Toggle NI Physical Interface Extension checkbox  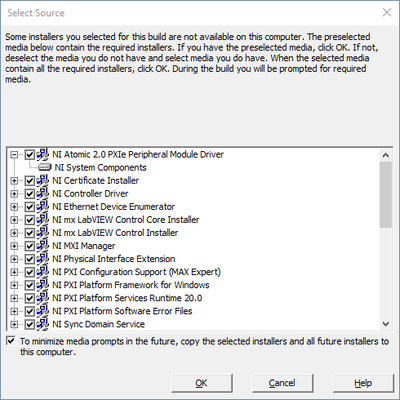point(30,259)
